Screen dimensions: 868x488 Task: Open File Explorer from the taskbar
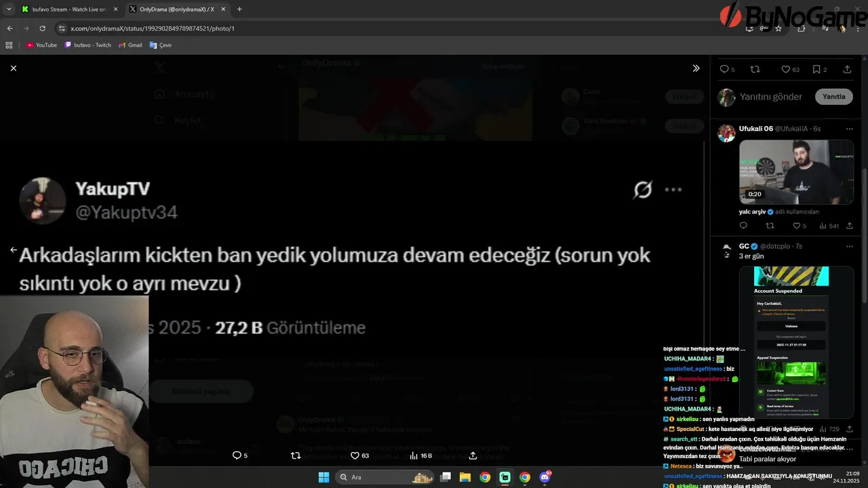point(465,477)
